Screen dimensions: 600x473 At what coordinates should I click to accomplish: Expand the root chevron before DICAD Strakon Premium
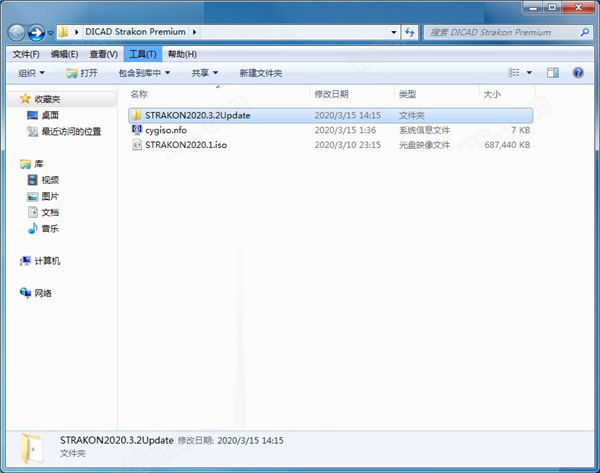[x=77, y=32]
